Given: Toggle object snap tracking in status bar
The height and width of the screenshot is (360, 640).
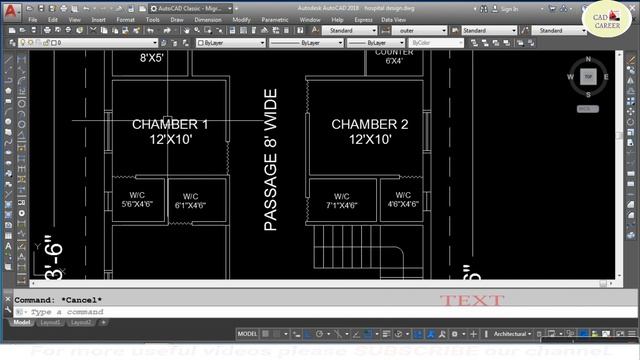Looking at the screenshot, I should 356,334.
